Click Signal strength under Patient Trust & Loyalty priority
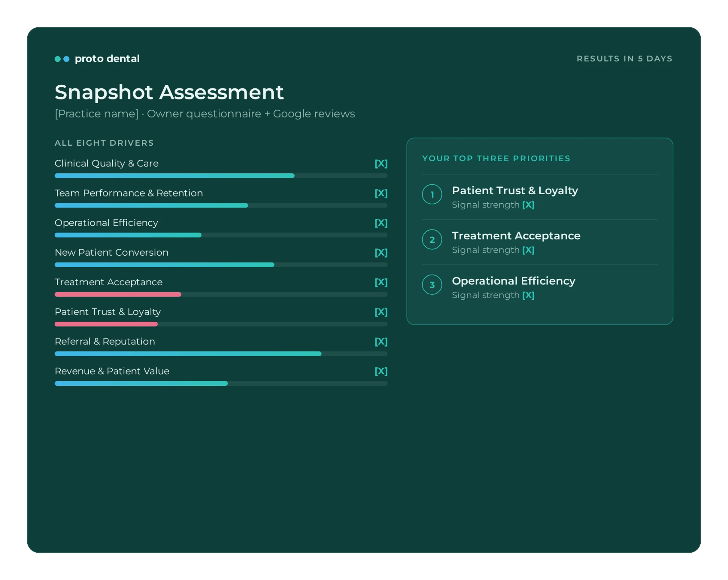Screen dimensions: 728x580 [x=493, y=205]
